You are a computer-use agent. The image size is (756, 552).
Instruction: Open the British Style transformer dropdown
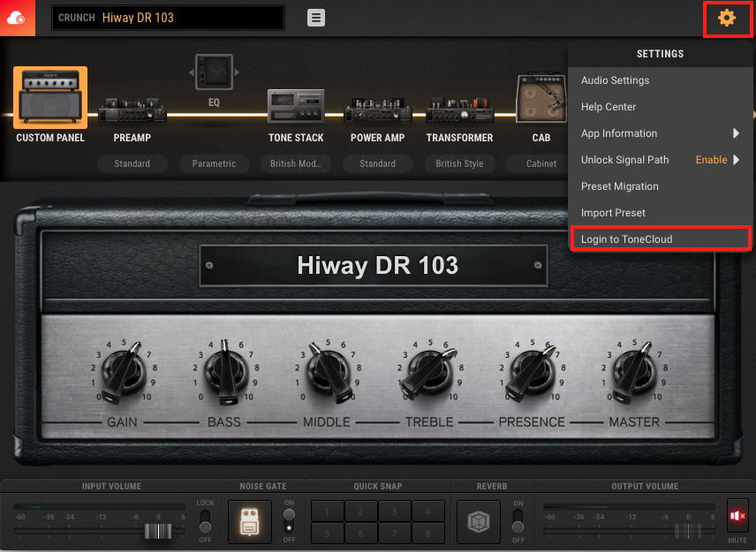coord(459,164)
